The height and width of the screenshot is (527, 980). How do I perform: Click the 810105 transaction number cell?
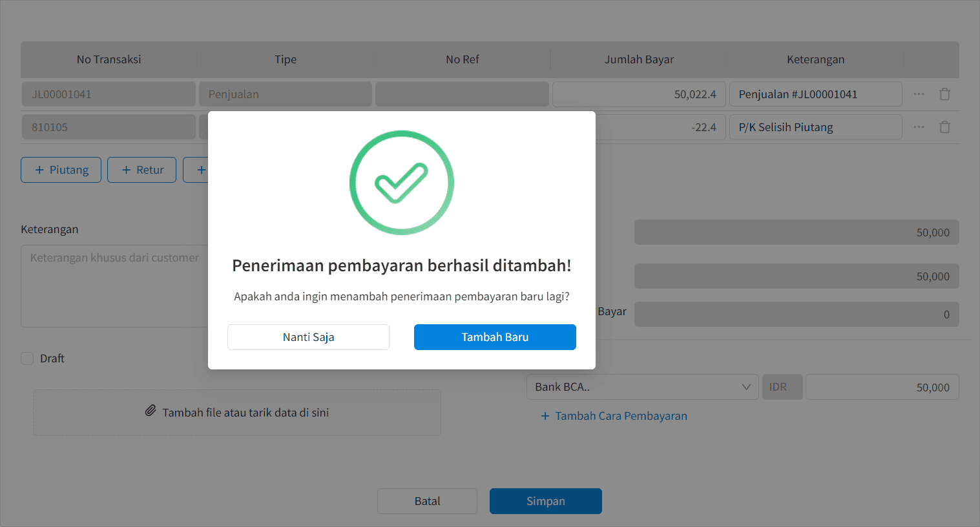109,127
